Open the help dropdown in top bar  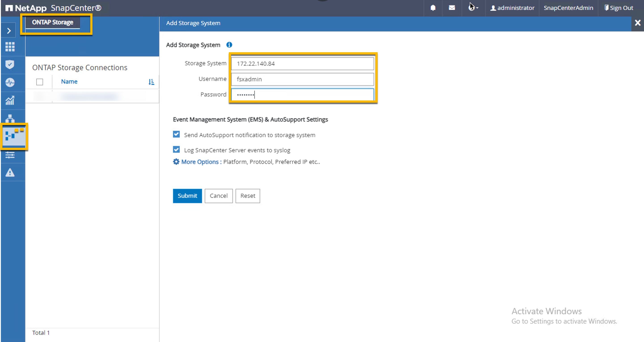coord(473,8)
